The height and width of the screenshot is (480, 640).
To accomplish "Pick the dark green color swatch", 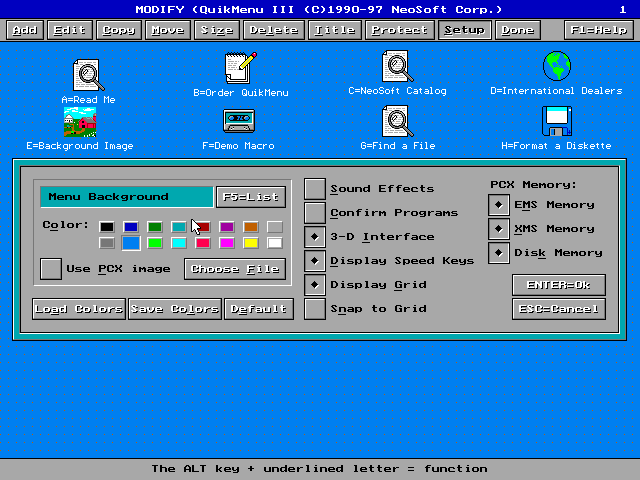I will [155, 227].
